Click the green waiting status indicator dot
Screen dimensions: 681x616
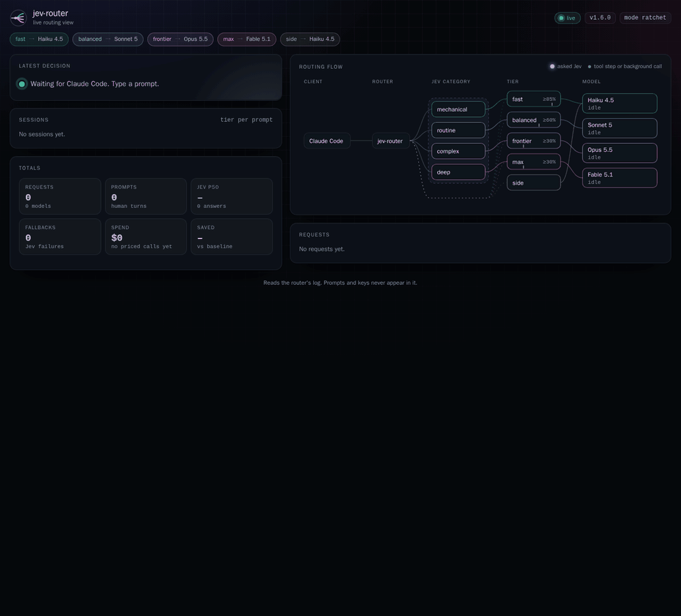(22, 84)
